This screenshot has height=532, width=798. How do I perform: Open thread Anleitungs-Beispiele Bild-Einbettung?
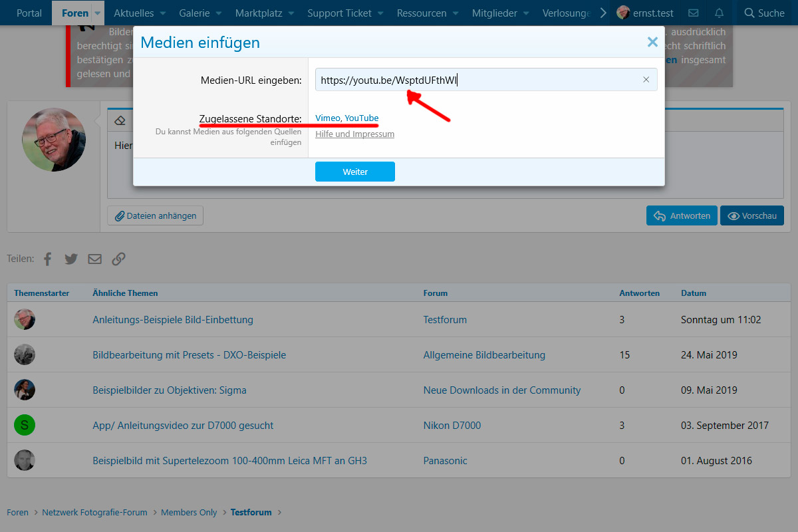click(173, 319)
